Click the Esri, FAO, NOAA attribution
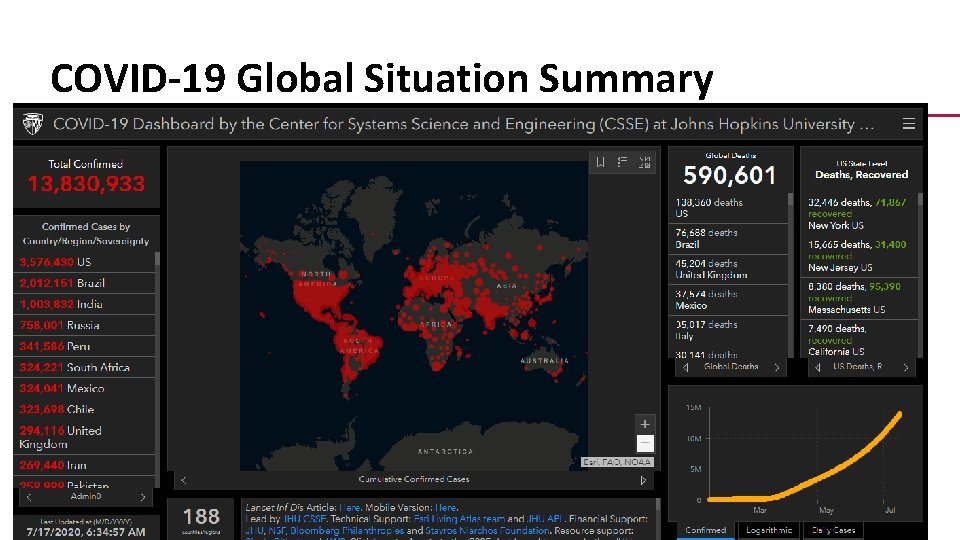960x540 pixels. (x=617, y=462)
